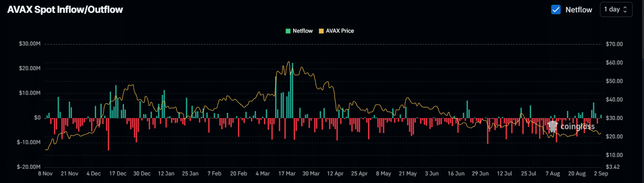Click the Netflow legend label

point(303,31)
